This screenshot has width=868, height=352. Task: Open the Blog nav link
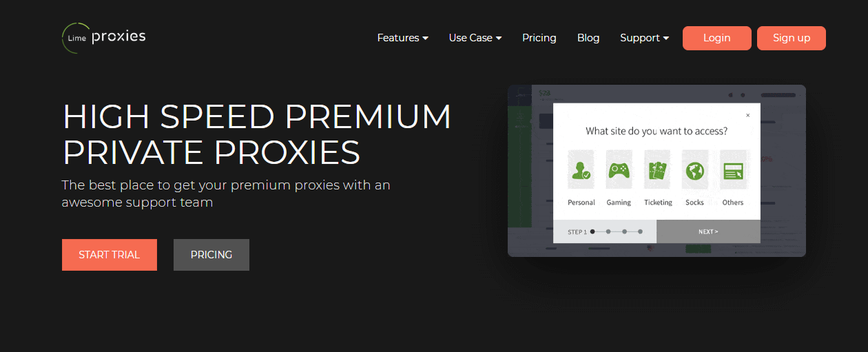pos(588,38)
